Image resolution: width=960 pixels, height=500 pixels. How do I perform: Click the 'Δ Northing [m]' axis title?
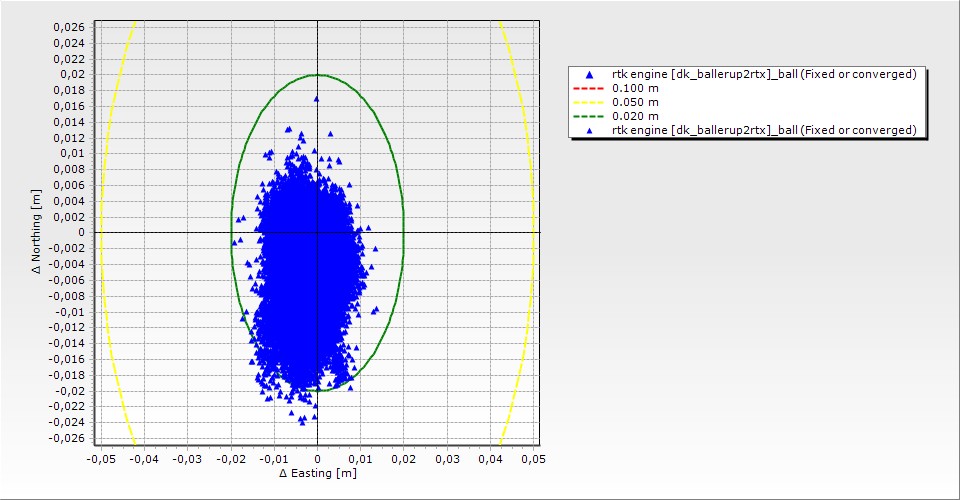click(x=37, y=231)
